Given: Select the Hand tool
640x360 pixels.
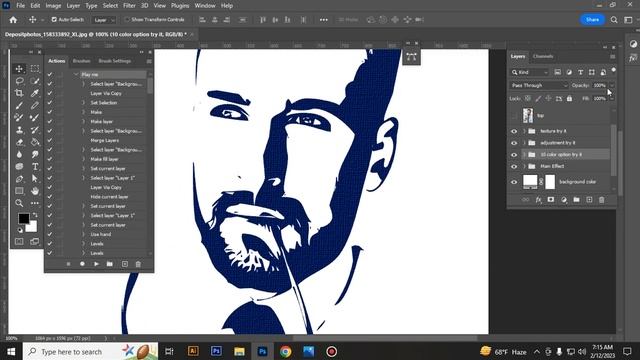Looking at the screenshot, I should click(x=35, y=191).
